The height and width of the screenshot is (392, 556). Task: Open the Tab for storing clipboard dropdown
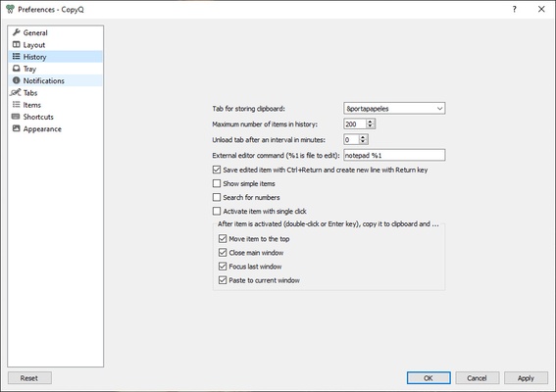pyautogui.click(x=394, y=109)
